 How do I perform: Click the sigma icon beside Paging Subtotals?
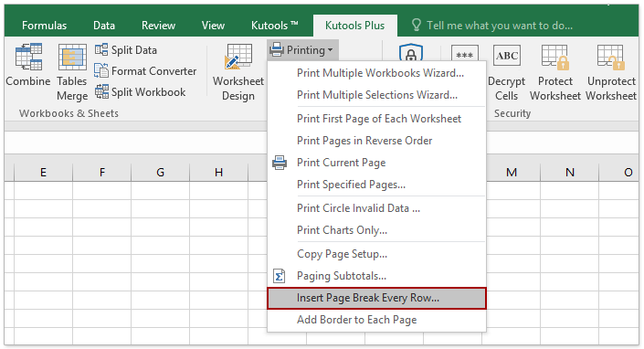point(280,276)
